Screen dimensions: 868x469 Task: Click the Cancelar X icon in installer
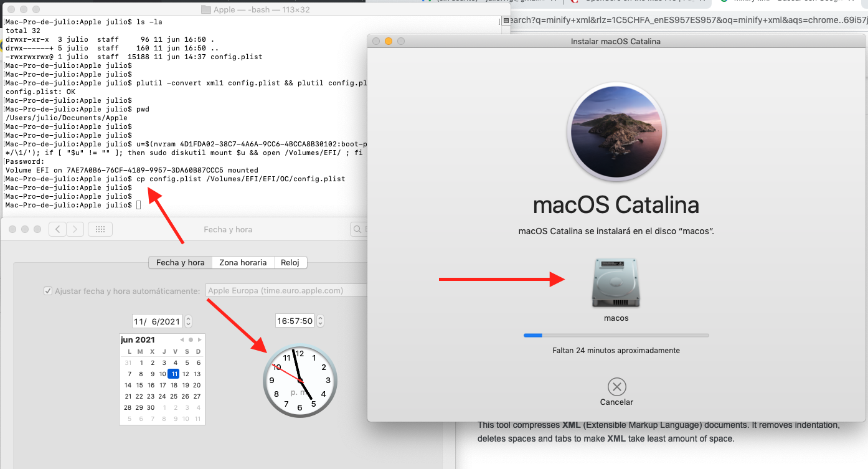[616, 387]
